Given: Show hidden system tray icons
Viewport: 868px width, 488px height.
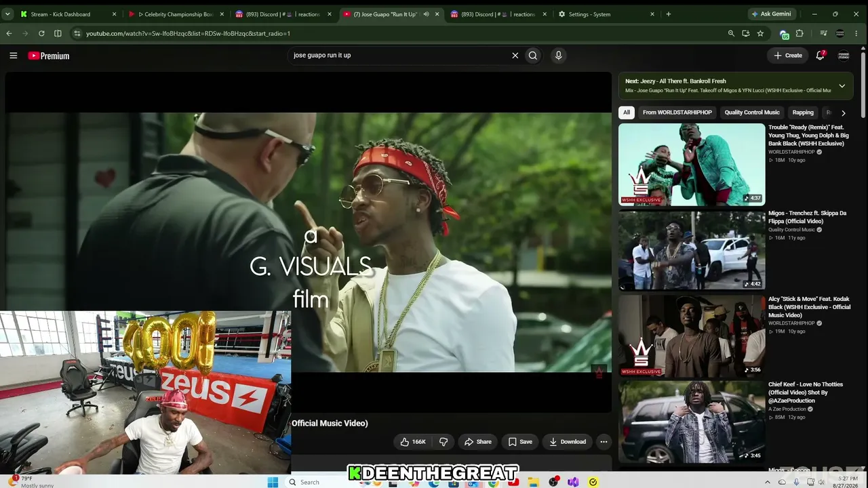Looking at the screenshot, I should tap(768, 482).
